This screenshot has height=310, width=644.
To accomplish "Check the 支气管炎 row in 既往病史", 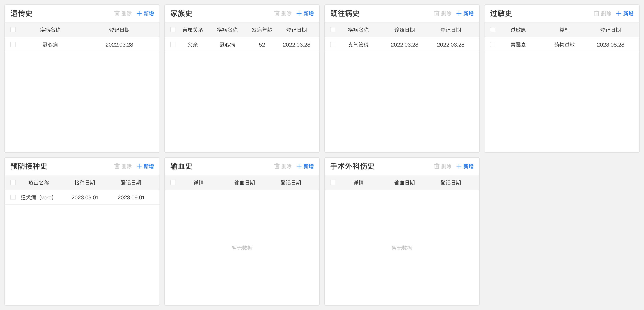I will pos(333,44).
